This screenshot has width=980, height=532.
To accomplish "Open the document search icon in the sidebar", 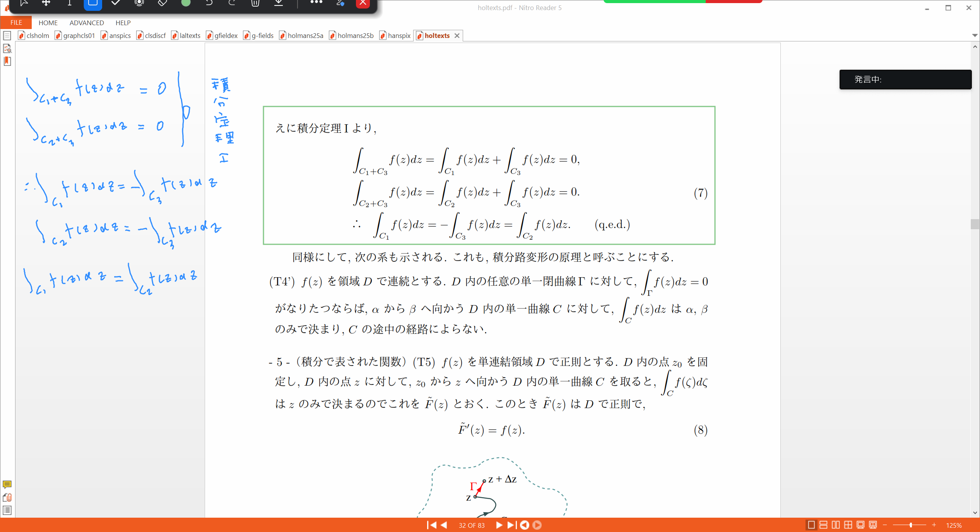I will click(7, 48).
